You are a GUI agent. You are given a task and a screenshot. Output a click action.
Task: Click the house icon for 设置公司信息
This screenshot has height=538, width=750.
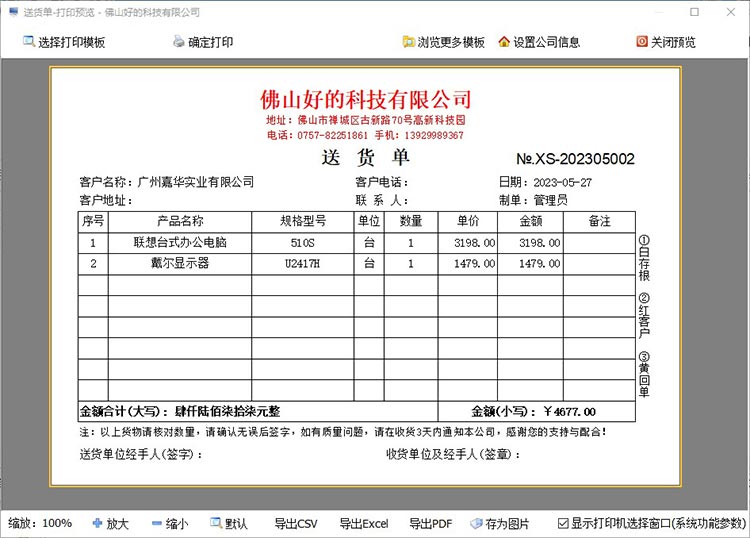point(504,42)
